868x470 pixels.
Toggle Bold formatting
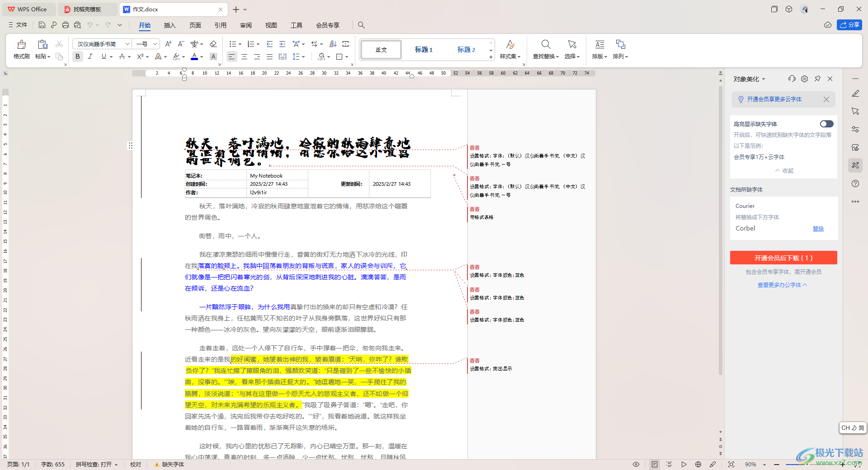pos(78,56)
